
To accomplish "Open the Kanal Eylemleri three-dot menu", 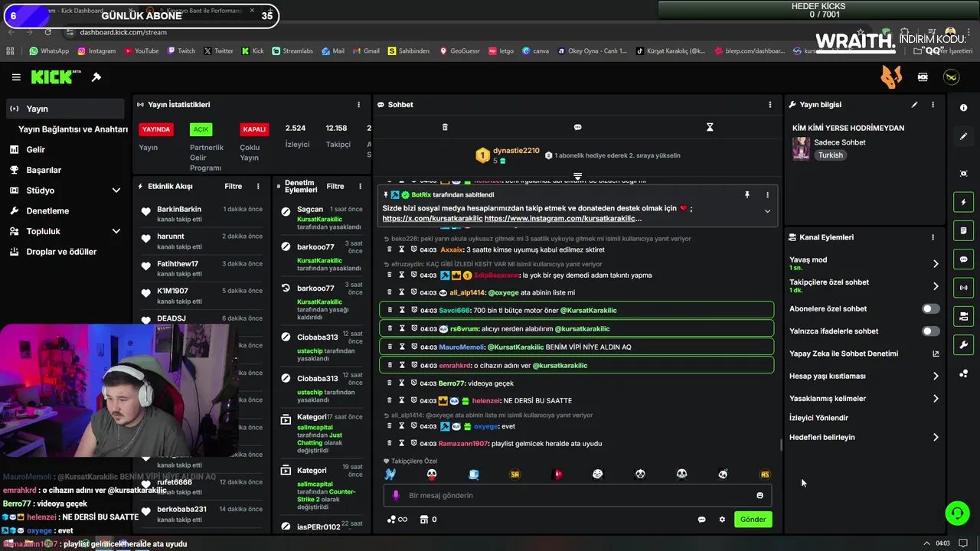I will pyautogui.click(x=933, y=237).
